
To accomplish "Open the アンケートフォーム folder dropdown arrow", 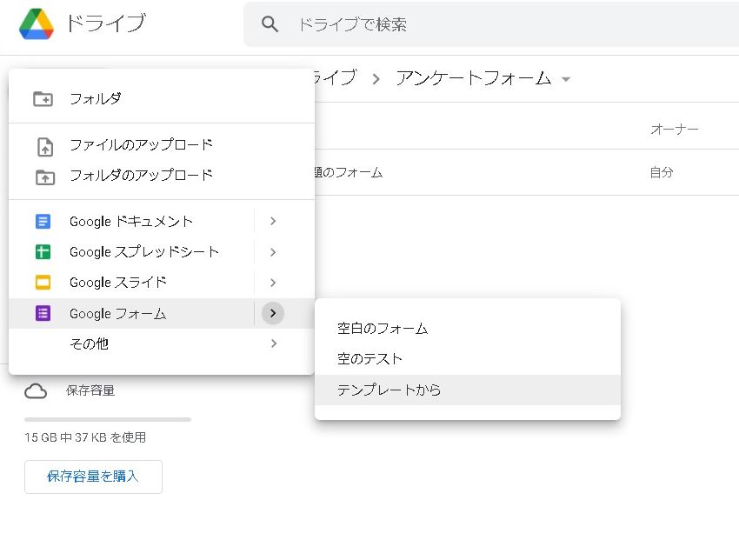I will tap(567, 79).
